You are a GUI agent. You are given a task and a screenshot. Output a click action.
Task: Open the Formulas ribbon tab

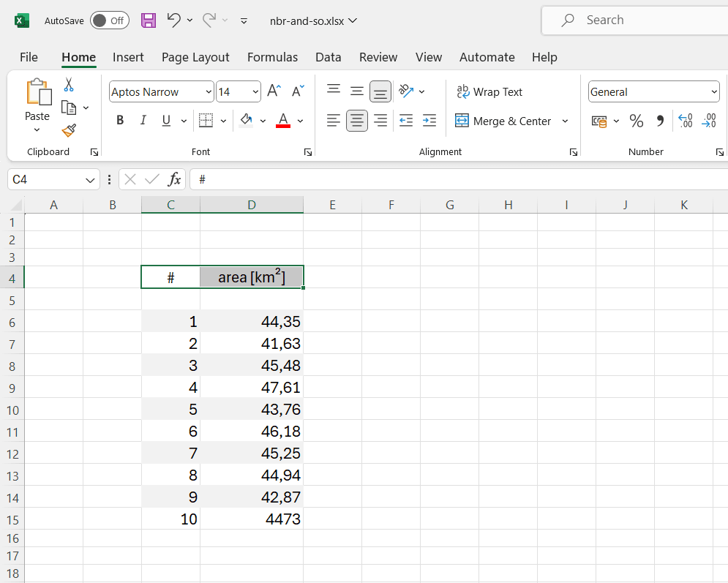272,57
